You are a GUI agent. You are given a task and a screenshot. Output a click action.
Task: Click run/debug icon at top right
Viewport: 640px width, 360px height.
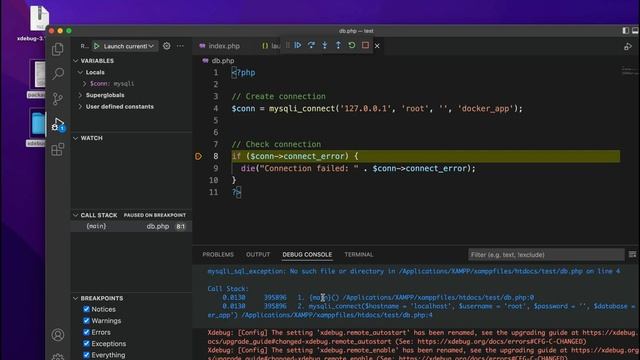pos(628,47)
